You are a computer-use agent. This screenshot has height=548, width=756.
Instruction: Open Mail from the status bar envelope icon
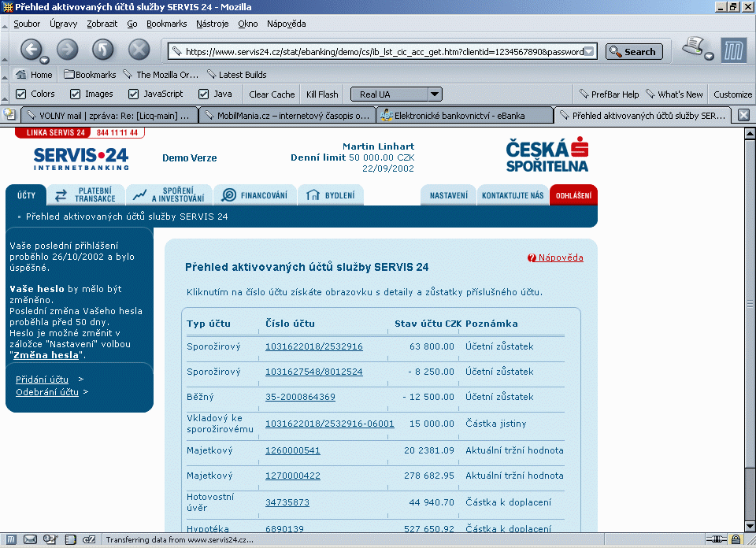click(x=31, y=539)
